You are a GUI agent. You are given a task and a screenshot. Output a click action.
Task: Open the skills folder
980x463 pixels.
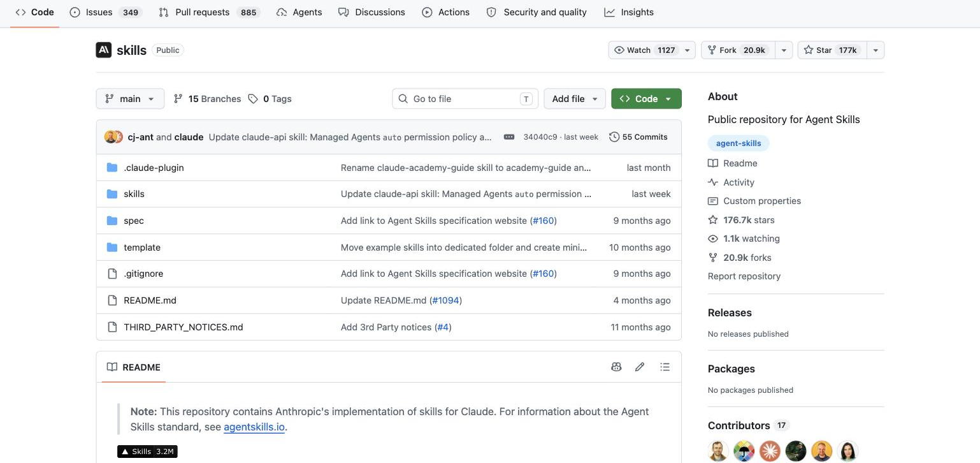point(134,194)
